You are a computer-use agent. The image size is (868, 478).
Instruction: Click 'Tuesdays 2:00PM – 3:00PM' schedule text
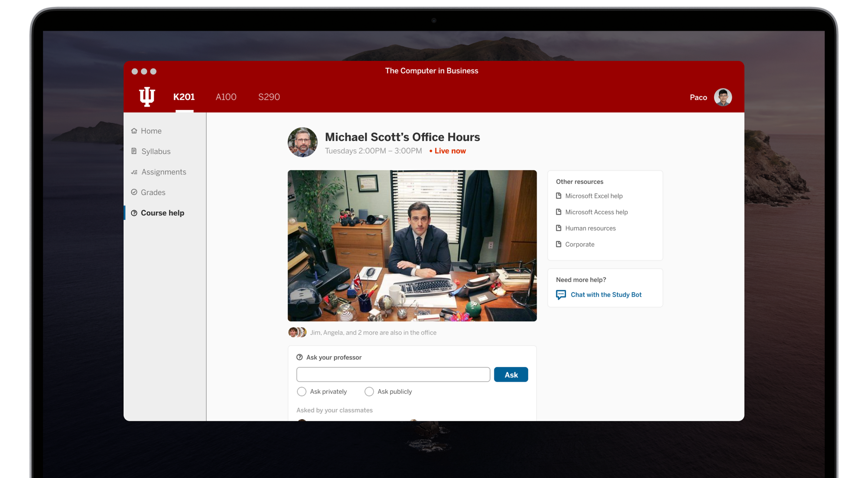click(373, 151)
